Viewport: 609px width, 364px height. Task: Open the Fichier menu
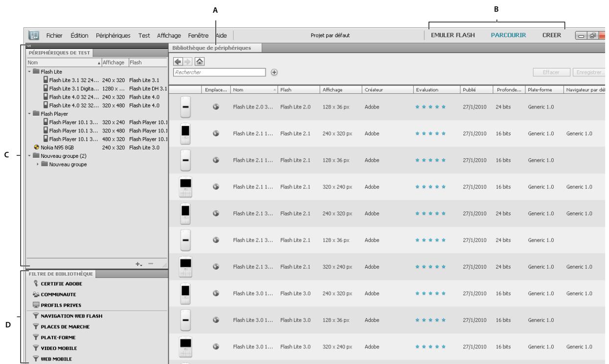[x=55, y=36]
